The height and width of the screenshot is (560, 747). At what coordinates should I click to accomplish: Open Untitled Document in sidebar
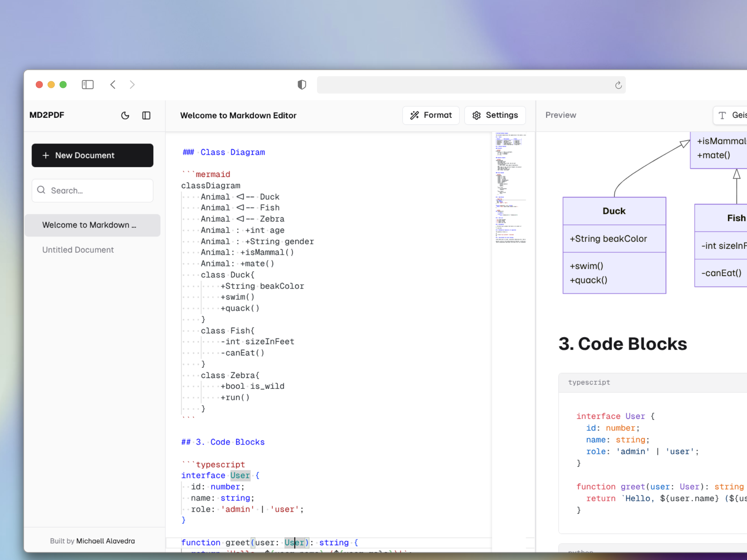pos(78,250)
